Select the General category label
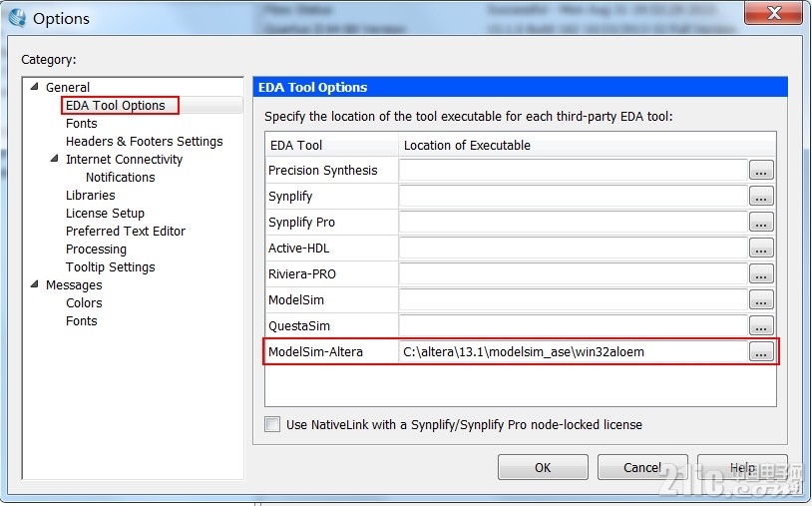The image size is (812, 506). (68, 87)
